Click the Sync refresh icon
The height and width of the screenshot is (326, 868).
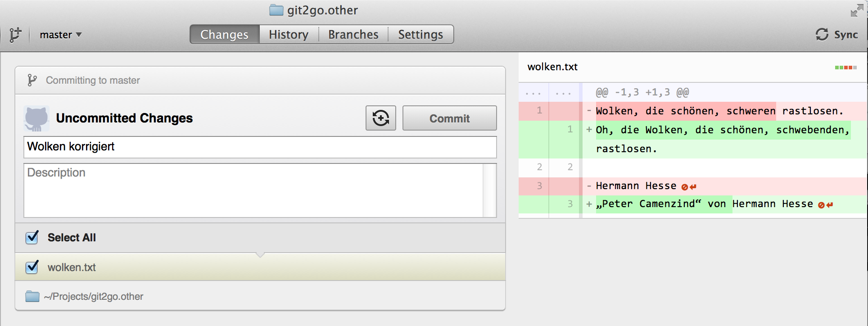[822, 35]
